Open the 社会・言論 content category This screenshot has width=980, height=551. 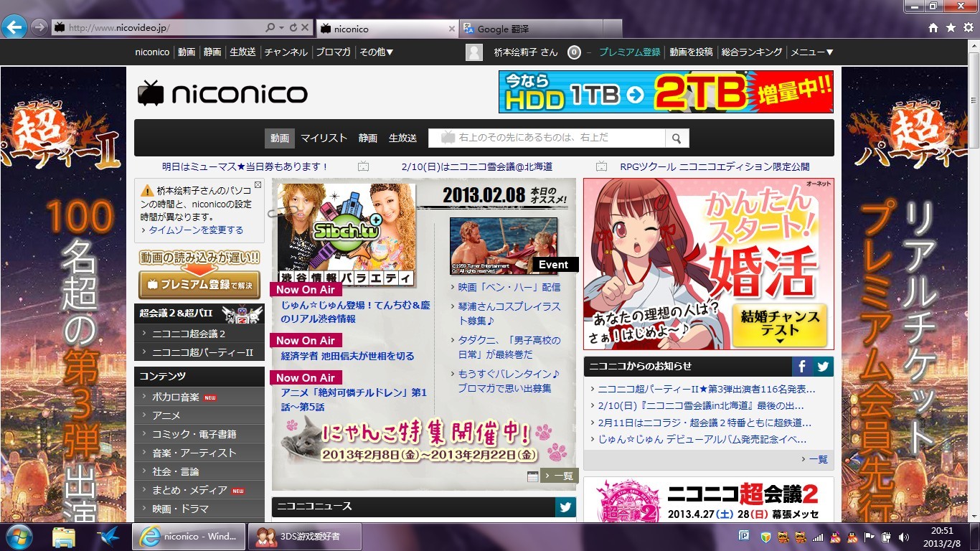pyautogui.click(x=199, y=471)
